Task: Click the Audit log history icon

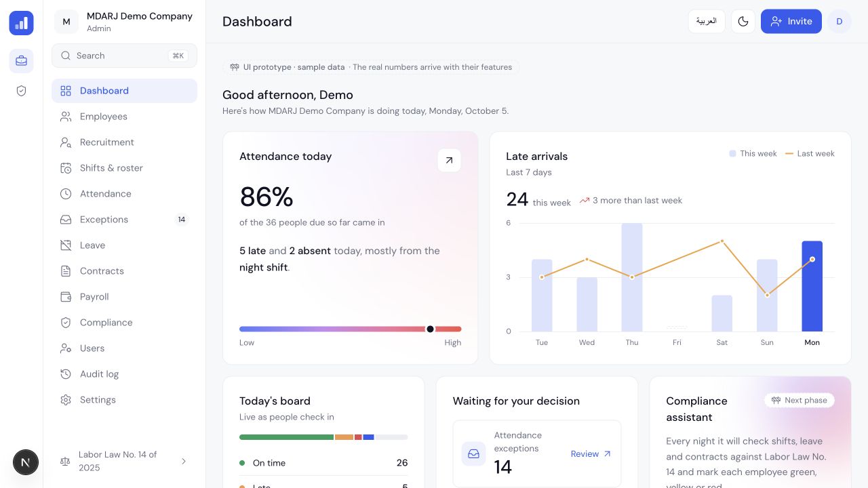Action: coord(66,374)
